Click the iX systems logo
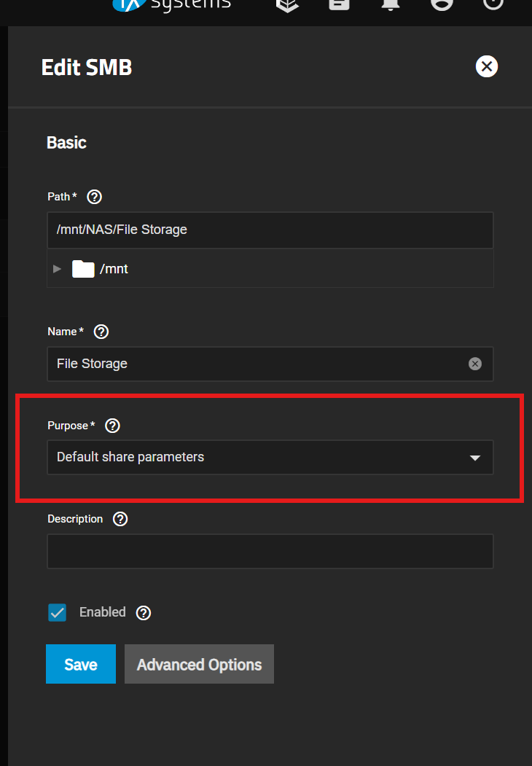Viewport: 532px width, 766px height. pos(171,5)
